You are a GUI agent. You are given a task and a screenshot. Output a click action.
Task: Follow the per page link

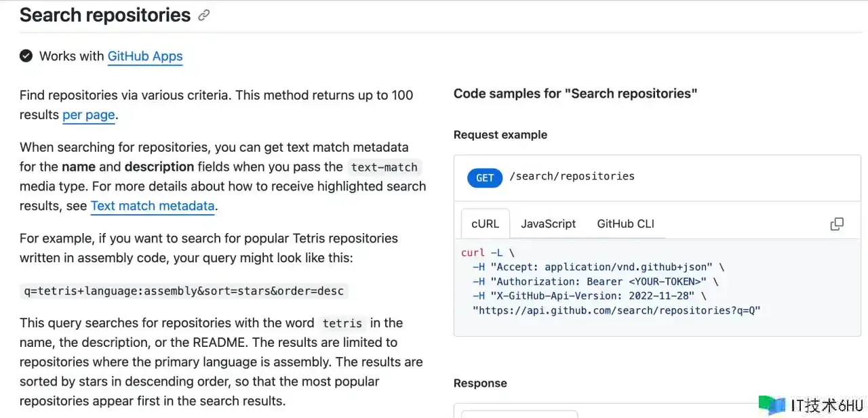(x=89, y=115)
